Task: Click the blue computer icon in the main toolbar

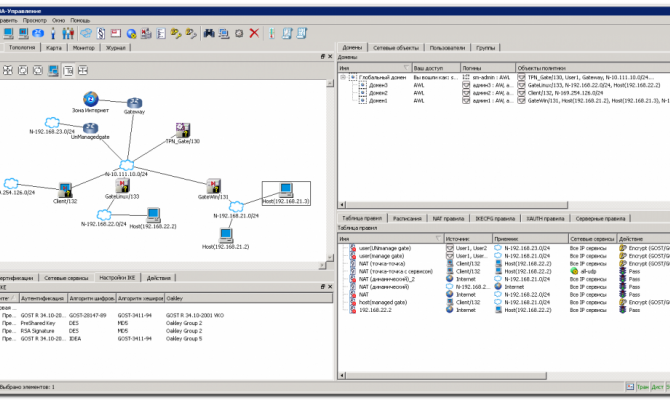Action: point(8,33)
